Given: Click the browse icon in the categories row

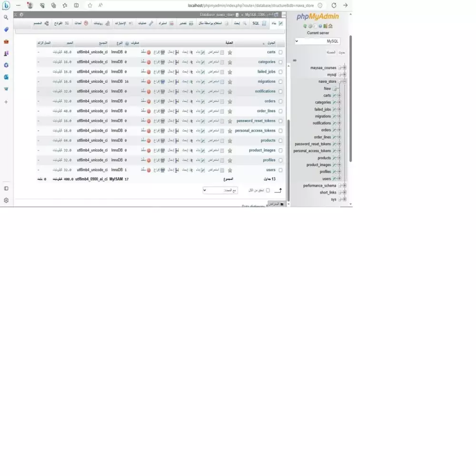Looking at the screenshot, I should [x=222, y=62].
